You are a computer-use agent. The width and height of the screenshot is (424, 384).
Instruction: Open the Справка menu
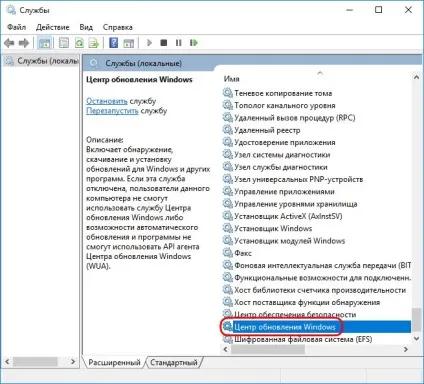pyautogui.click(x=118, y=27)
